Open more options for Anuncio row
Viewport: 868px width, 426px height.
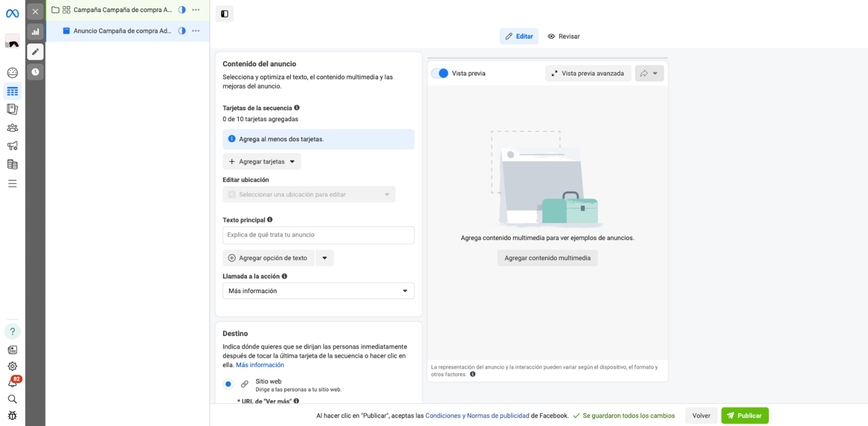(196, 31)
